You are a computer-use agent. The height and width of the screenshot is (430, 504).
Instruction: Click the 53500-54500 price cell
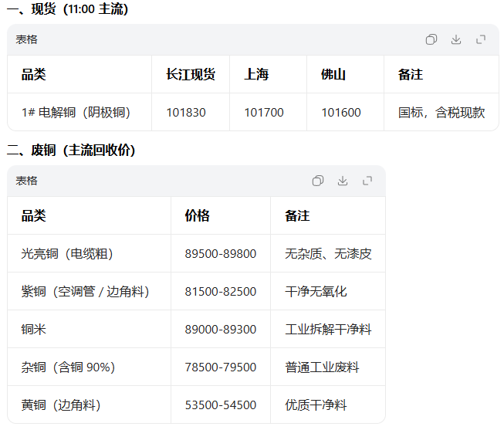(221, 405)
